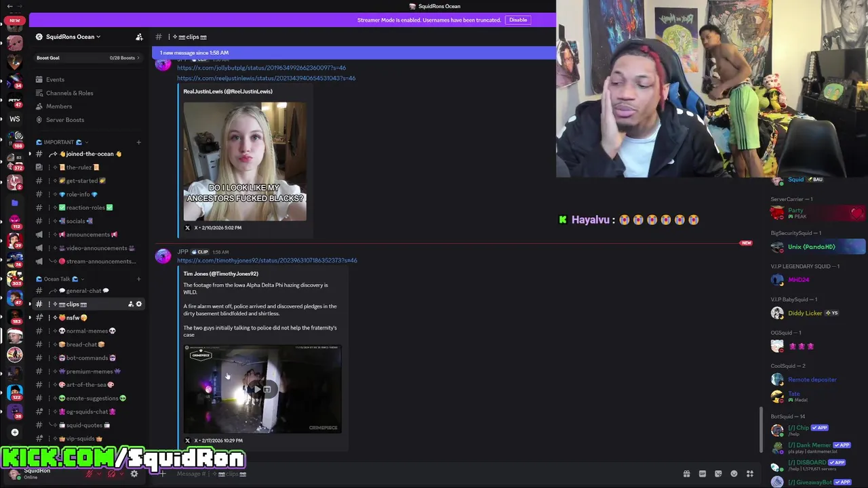Open server folder icon in sidebar
Screen dimensions: 868x488
coord(15,203)
